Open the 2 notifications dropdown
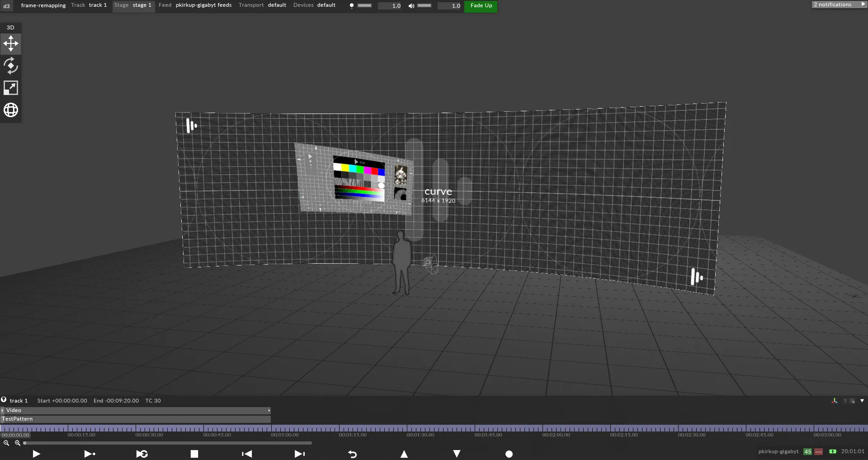This screenshot has width=868, height=460. coord(839,4)
